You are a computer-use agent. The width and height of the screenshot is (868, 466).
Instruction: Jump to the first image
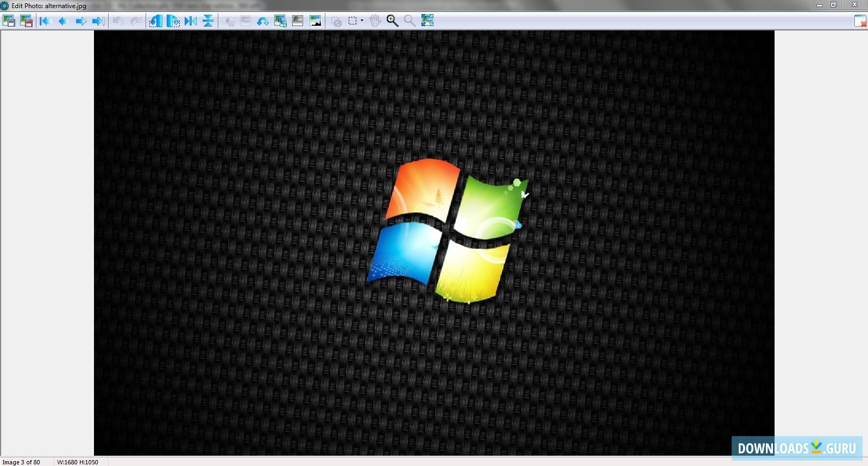click(x=45, y=21)
